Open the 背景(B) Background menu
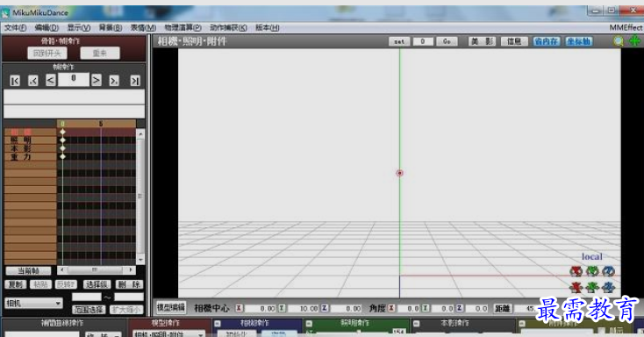644x337 pixels. pos(110,27)
